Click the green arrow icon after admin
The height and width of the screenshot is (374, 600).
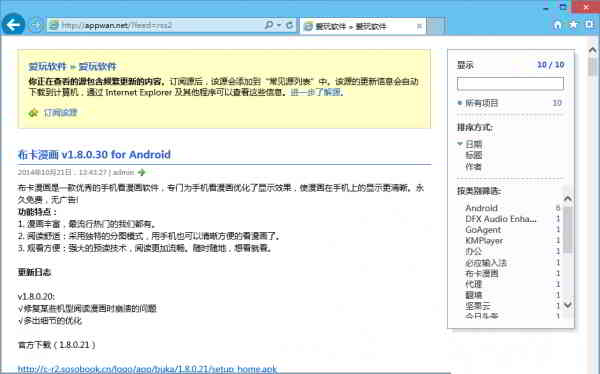click(x=142, y=172)
